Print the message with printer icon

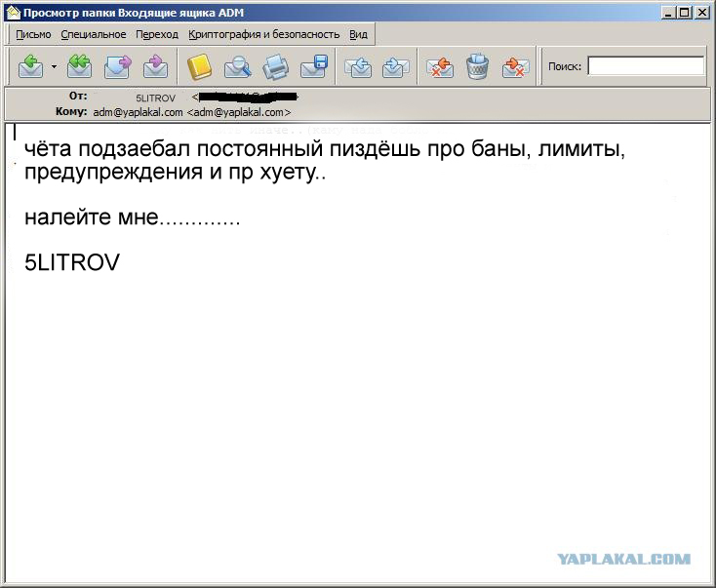[276, 67]
